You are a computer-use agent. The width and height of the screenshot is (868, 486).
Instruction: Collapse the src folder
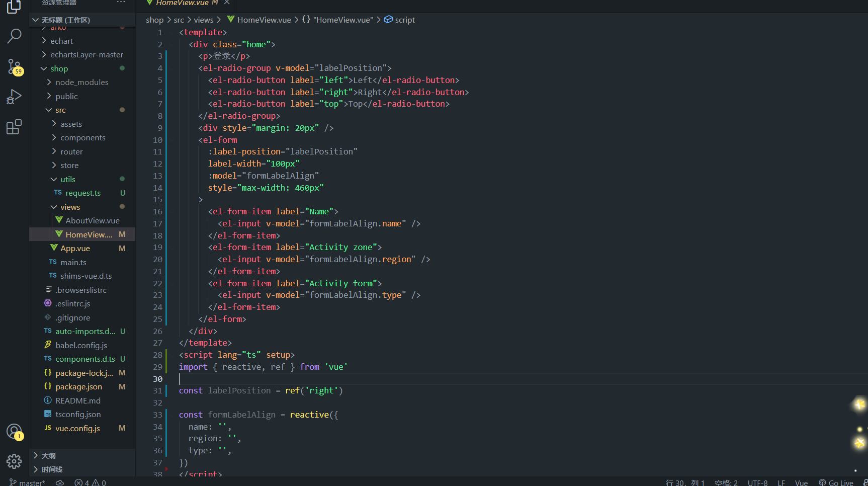[x=83, y=110]
